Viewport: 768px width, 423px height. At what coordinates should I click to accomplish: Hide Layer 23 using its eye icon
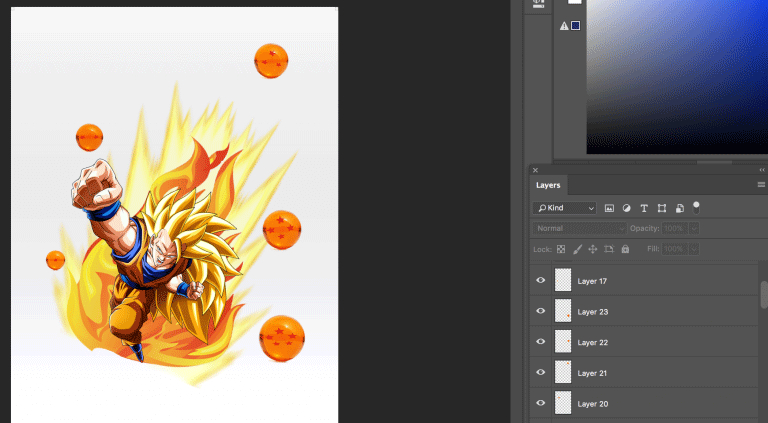pos(541,312)
